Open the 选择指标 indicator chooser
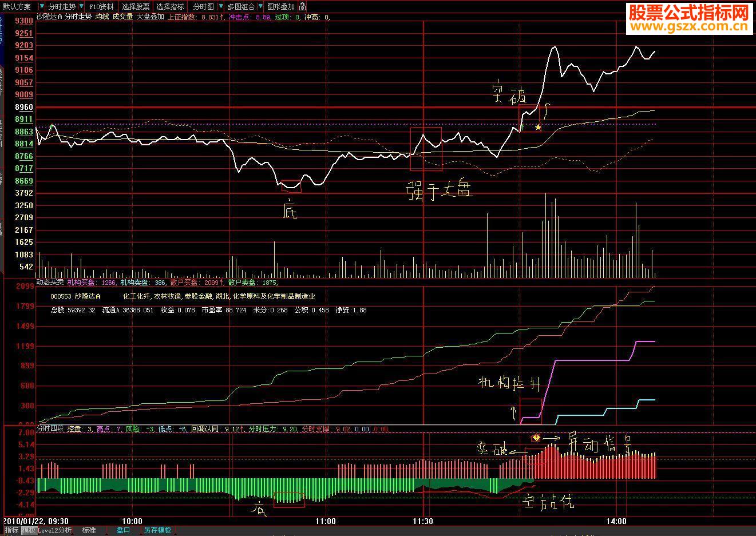The image size is (756, 536). [171, 7]
